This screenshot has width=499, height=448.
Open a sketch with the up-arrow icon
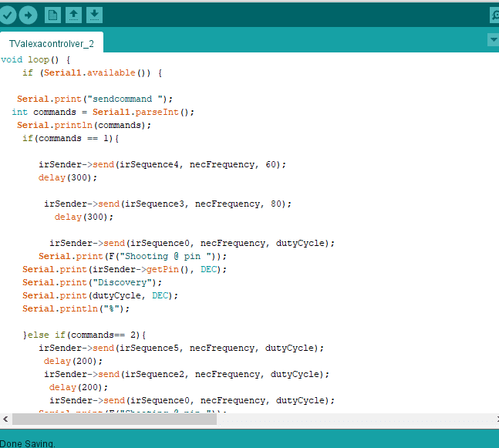coord(73,15)
